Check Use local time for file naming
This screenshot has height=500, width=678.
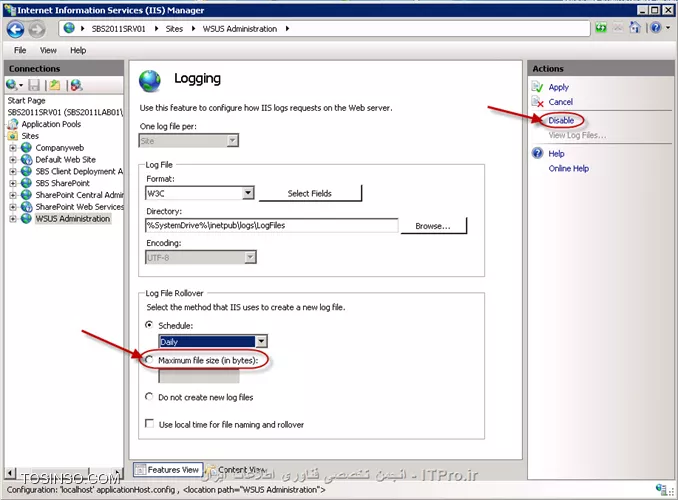(x=150, y=424)
